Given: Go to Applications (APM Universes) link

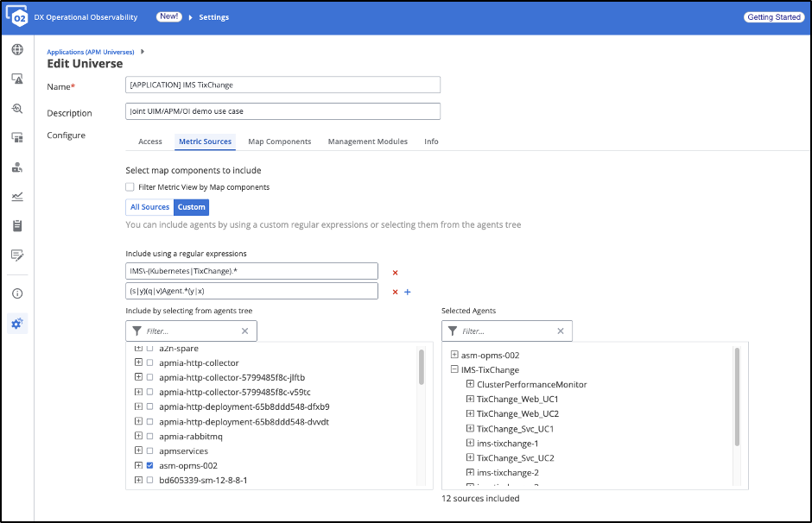Looking at the screenshot, I should pos(91,53).
